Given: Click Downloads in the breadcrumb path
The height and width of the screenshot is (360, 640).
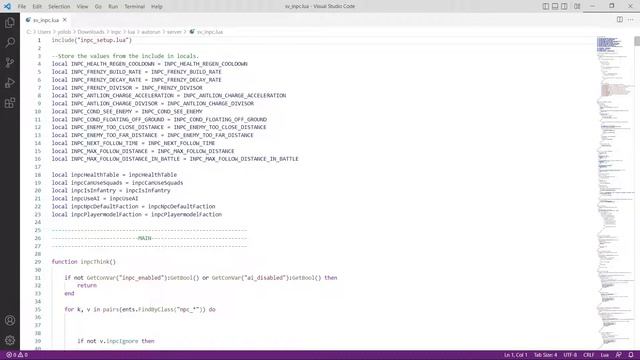Looking at the screenshot, I should [91, 32].
